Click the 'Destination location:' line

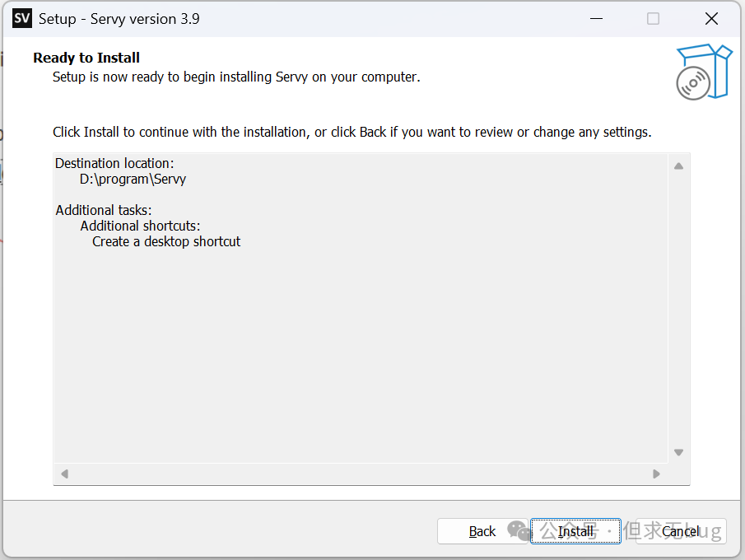[114, 163]
